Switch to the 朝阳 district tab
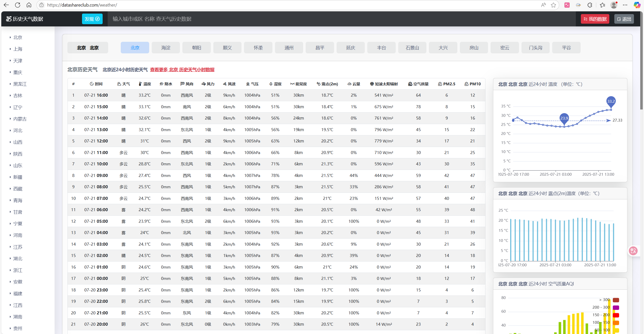Viewport: 644px width, 334px height. click(x=196, y=48)
